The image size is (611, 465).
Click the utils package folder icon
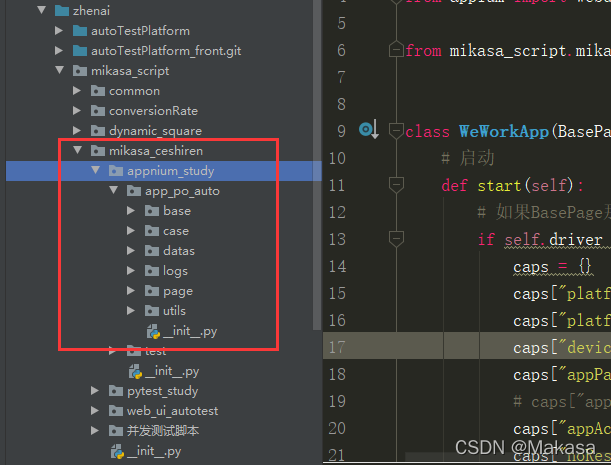tap(152, 311)
